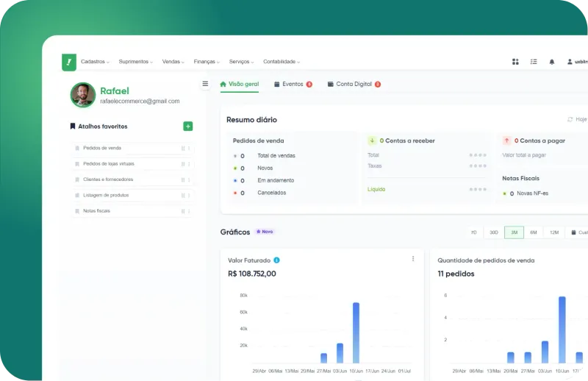Screen dimensions: 588x381
Task: Click the Líquido label
Action: pyautogui.click(x=376, y=189)
